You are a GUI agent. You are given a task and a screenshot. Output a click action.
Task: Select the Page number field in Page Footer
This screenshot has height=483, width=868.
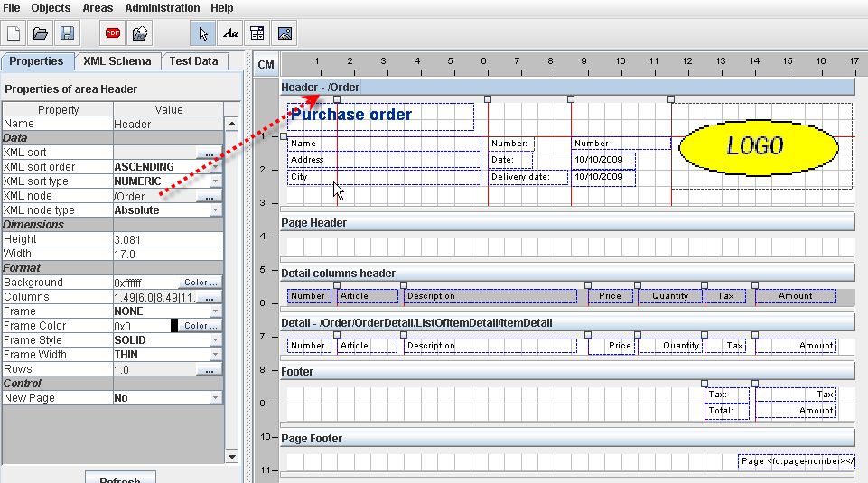click(797, 461)
